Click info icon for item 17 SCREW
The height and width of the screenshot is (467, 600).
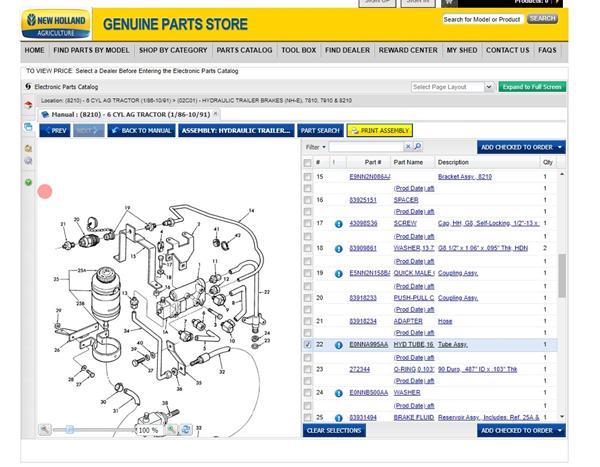pyautogui.click(x=339, y=224)
